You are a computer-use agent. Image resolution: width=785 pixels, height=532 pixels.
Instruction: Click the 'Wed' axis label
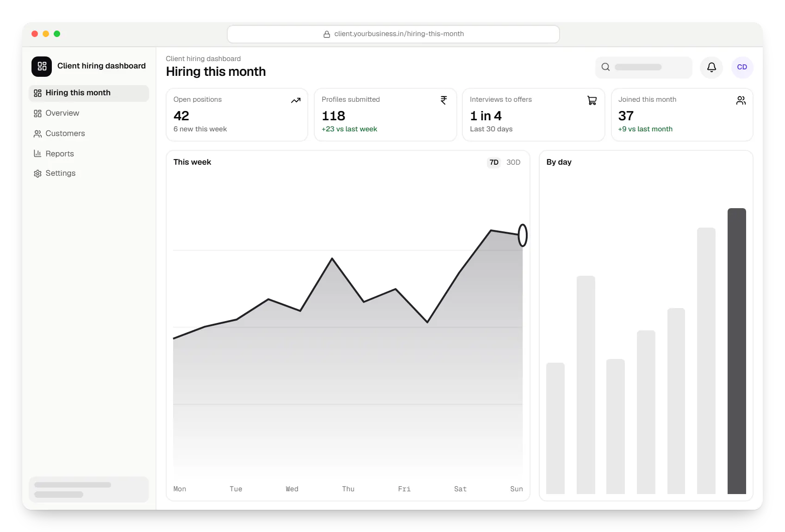292,489
